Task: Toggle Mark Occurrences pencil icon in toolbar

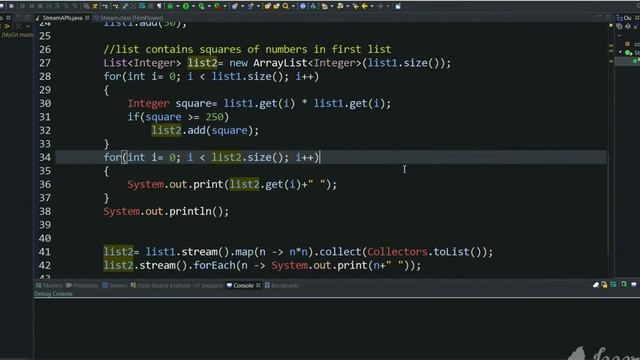Action: 125,6
